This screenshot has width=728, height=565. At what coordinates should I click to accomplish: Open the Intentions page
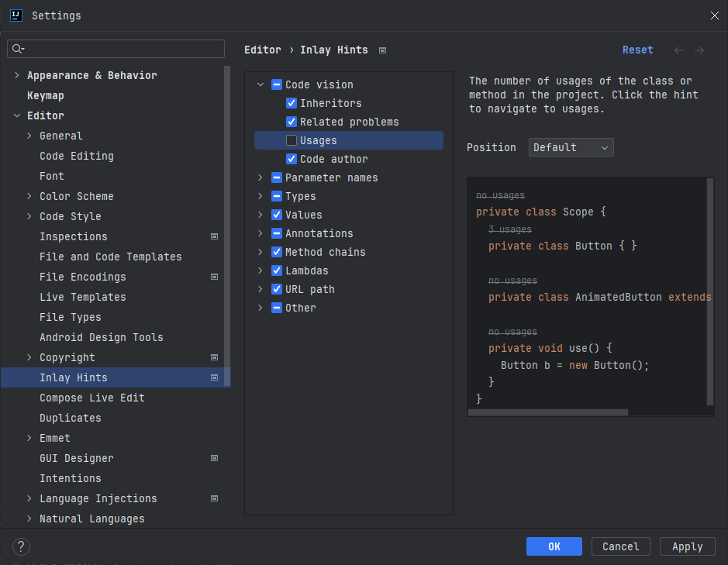pos(70,478)
